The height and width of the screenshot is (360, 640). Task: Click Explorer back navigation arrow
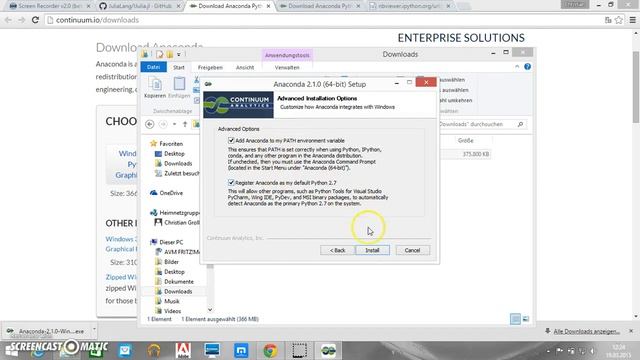(149, 124)
